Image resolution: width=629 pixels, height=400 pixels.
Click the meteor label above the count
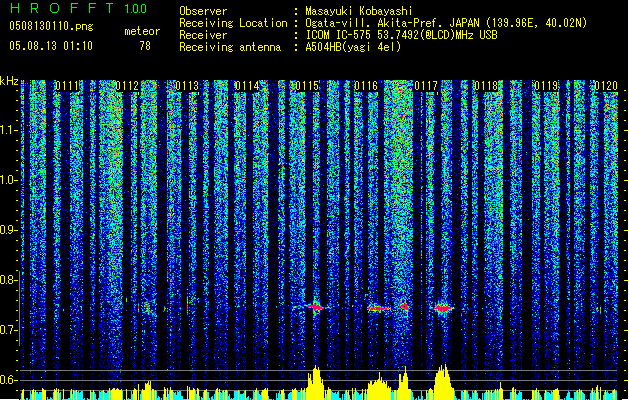(142, 31)
